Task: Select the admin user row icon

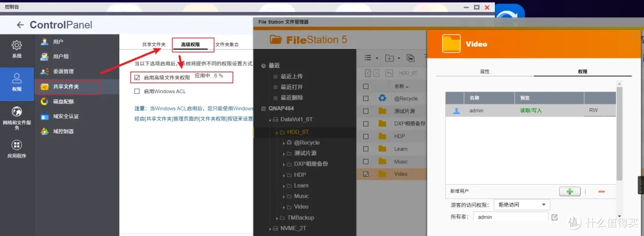Action: (456, 111)
